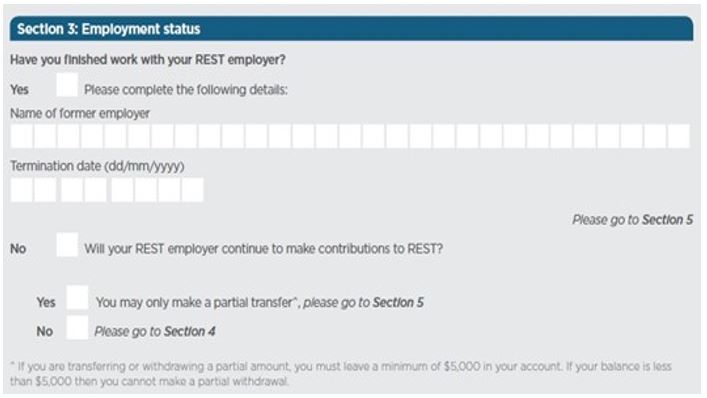The height and width of the screenshot is (398, 707).
Task: Click last year digit of termination date
Action: pos(193,190)
